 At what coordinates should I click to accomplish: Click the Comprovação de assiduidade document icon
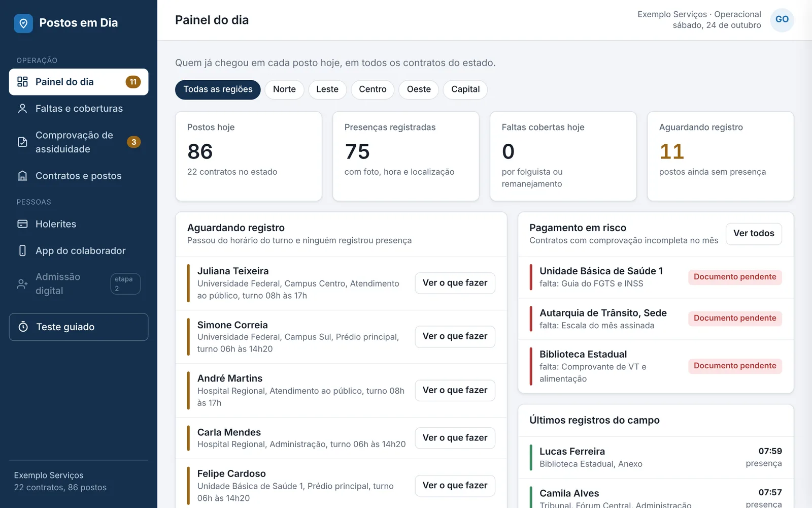click(x=22, y=142)
